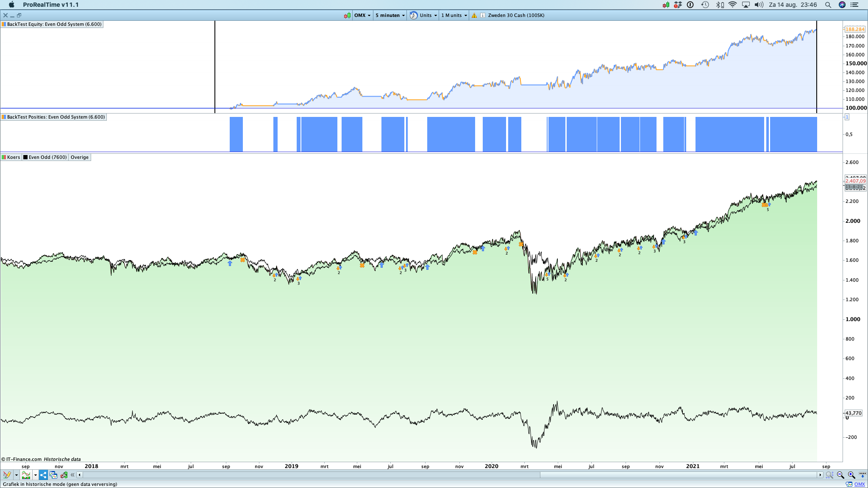This screenshot has width=868, height=488.
Task: Click the horizontal time scrollbar track
Action: tap(297, 475)
